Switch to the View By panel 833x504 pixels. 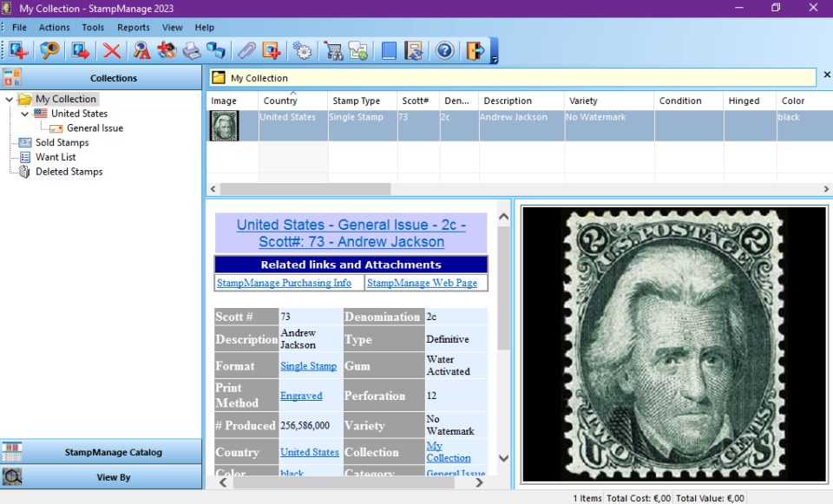(x=101, y=477)
